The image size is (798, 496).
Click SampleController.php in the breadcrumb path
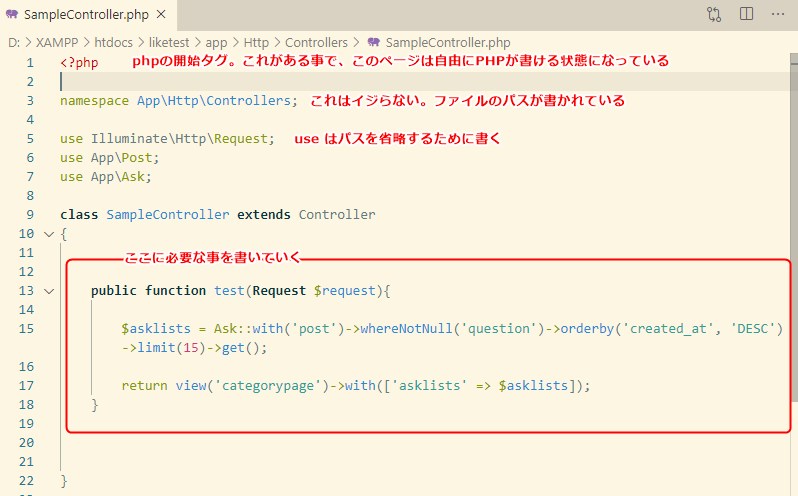tap(447, 43)
